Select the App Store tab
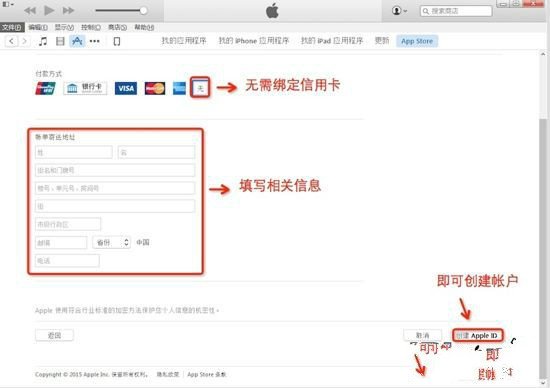Viewport: 550px width, 388px height. pos(417,41)
